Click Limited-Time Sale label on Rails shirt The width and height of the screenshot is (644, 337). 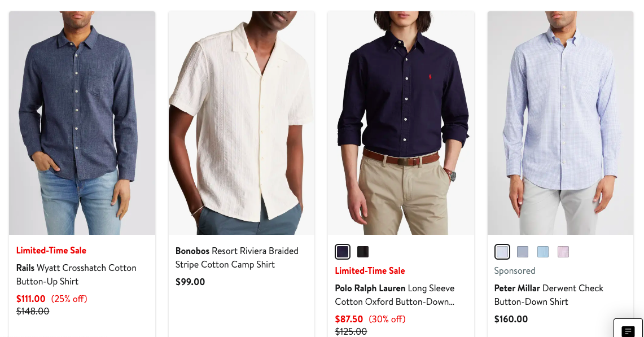click(51, 250)
